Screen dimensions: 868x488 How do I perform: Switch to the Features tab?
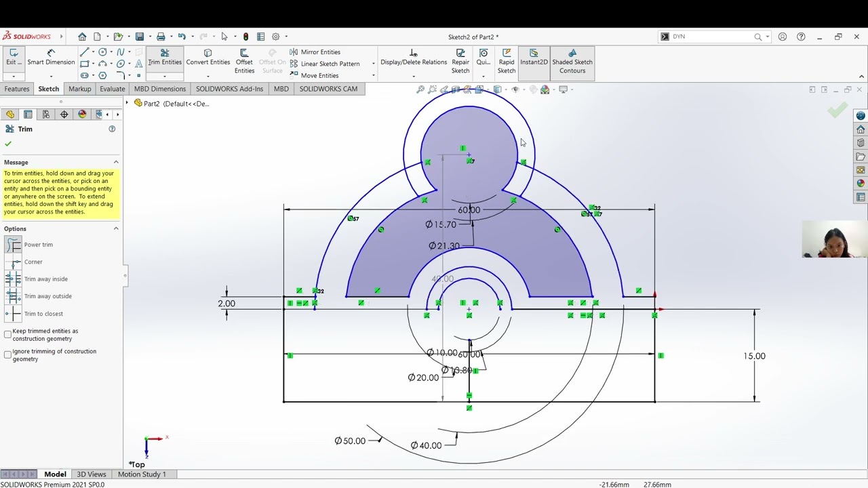(17, 89)
